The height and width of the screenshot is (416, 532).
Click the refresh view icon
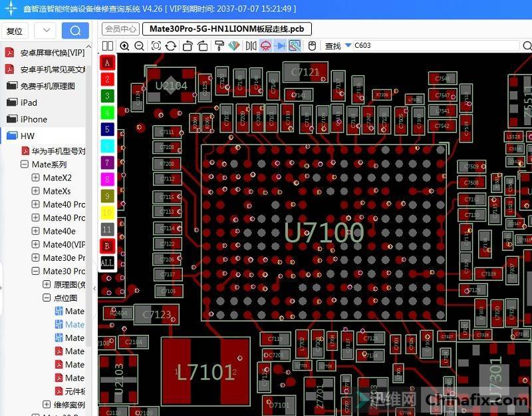tap(171, 46)
